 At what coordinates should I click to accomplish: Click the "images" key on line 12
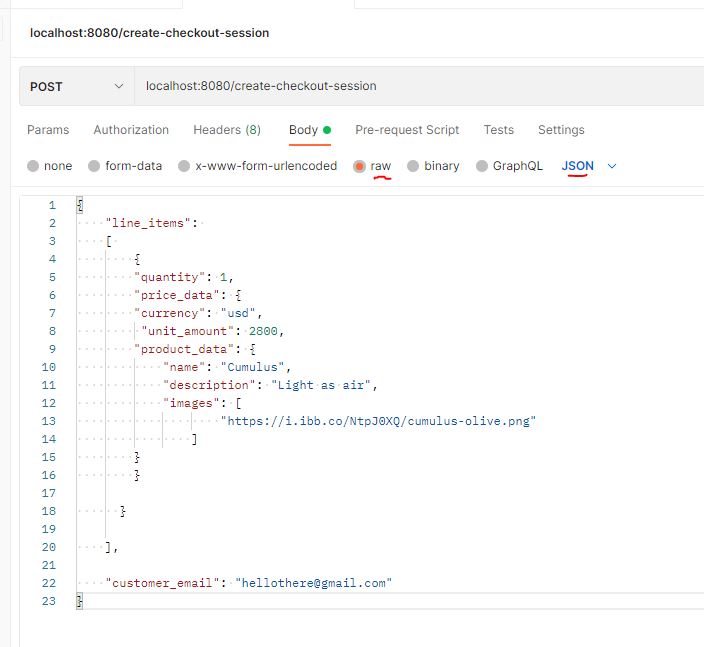coord(191,403)
